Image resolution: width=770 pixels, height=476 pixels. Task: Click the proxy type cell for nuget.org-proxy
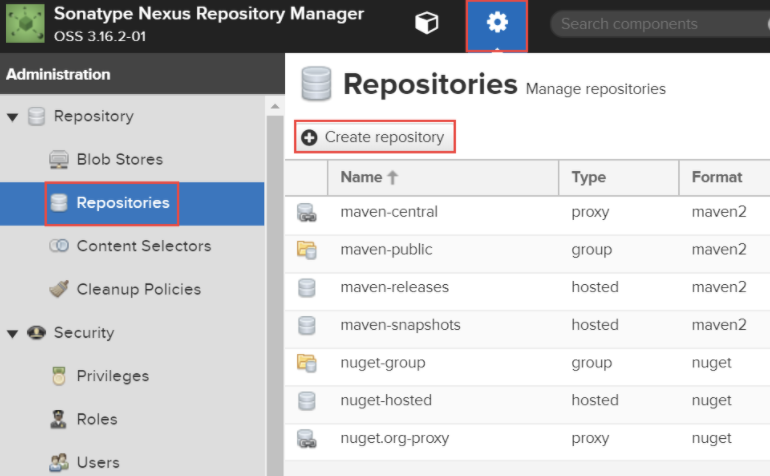pos(590,438)
